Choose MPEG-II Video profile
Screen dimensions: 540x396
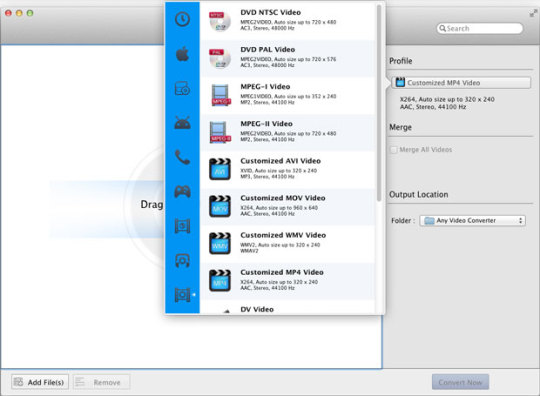287,133
